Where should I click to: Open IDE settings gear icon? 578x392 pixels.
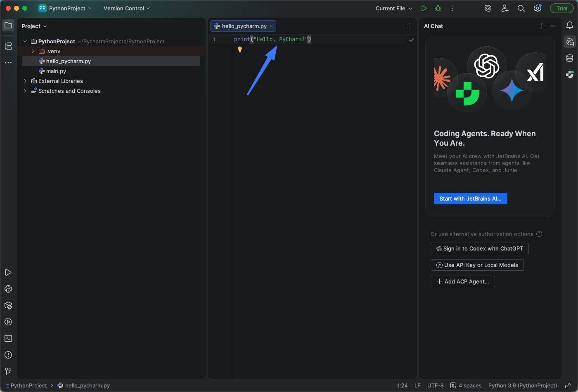(538, 8)
